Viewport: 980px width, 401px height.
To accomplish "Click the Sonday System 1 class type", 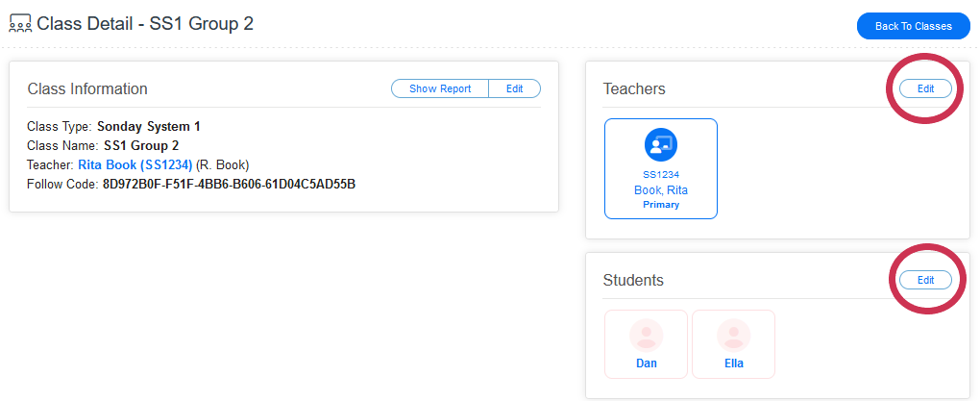I will (149, 126).
